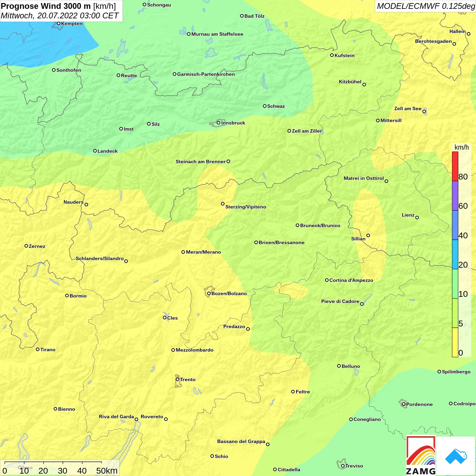Screen dimensions: 476x476
Task: Click the Bozen/Bolzano city label
Action: coord(229,293)
